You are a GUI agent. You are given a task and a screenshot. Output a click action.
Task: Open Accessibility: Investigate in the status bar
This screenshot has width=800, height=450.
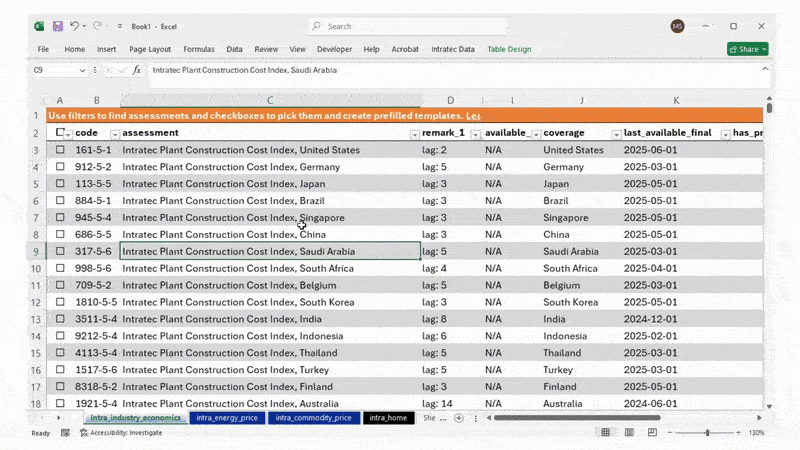pos(121,433)
